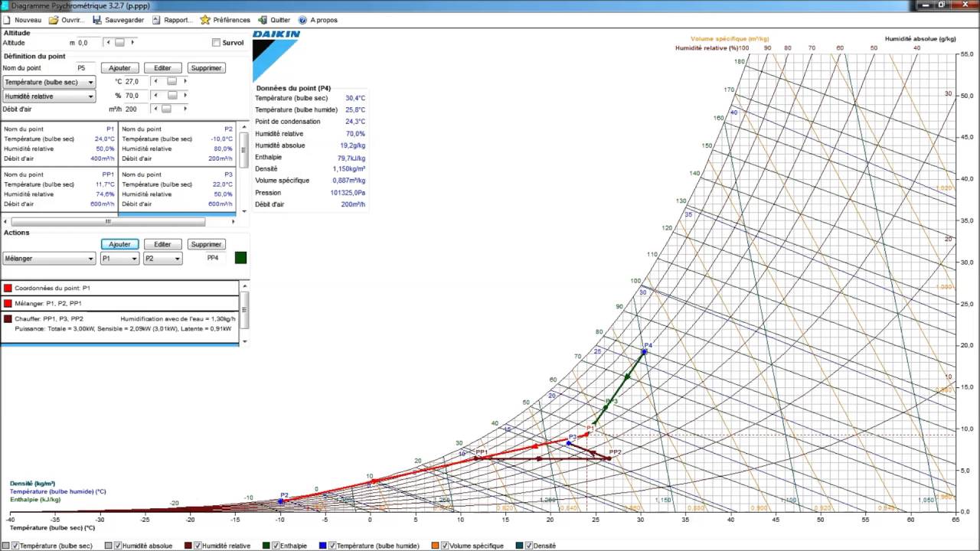Click the P2 point marker on the chart
Viewport: 980px width, 551px height.
click(x=281, y=501)
